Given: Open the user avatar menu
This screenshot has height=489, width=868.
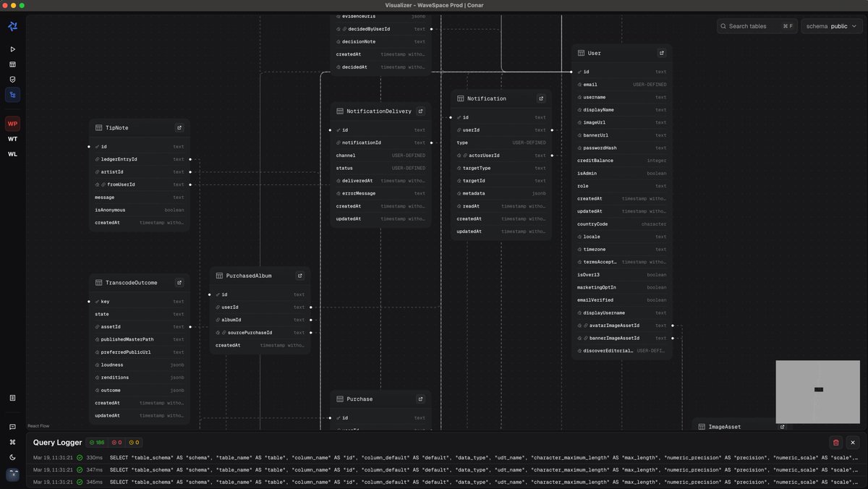Looking at the screenshot, I should [x=12, y=475].
